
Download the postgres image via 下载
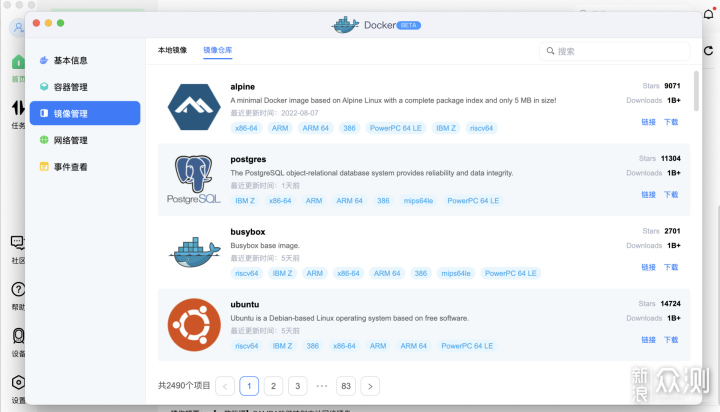click(x=671, y=194)
